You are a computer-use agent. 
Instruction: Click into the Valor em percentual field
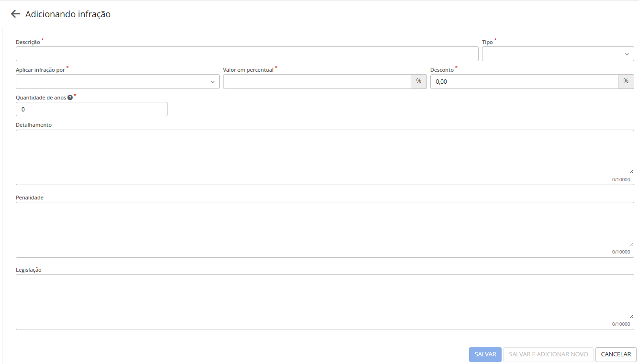point(317,82)
